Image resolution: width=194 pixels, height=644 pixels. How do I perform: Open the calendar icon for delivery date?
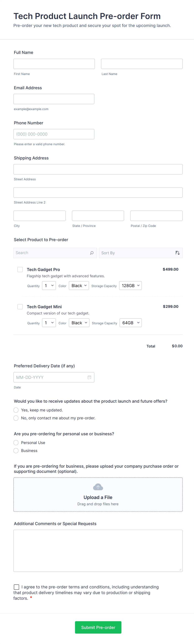tap(89, 377)
